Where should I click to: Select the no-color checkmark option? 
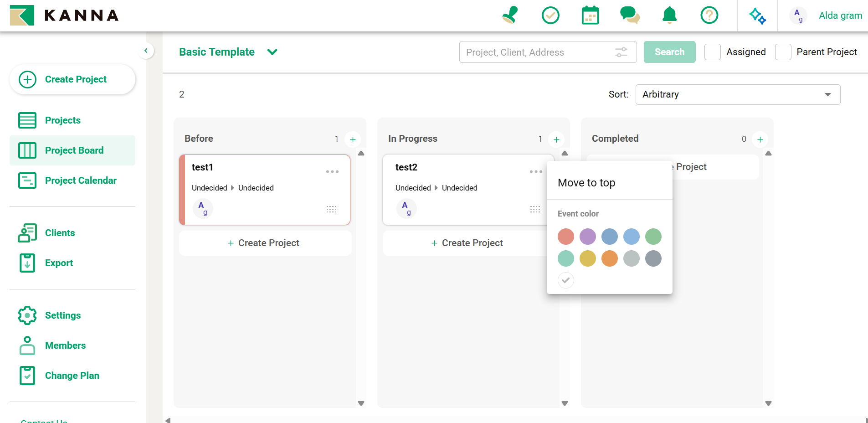pyautogui.click(x=565, y=280)
